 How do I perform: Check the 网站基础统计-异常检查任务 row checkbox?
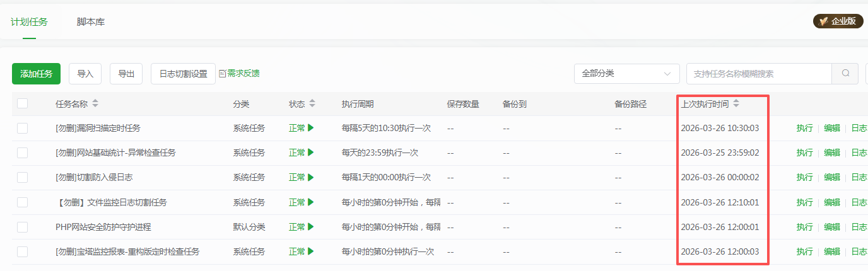pos(23,153)
